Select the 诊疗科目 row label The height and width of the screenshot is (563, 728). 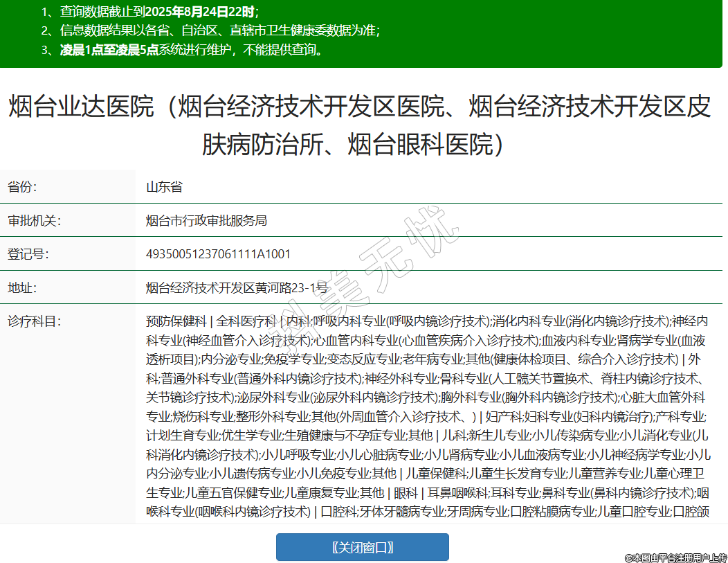point(34,321)
